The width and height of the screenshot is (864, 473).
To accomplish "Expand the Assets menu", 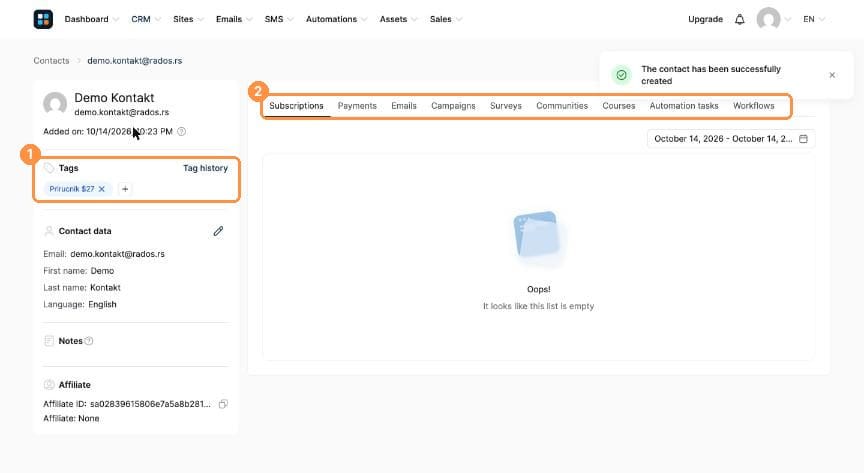I will (x=398, y=19).
